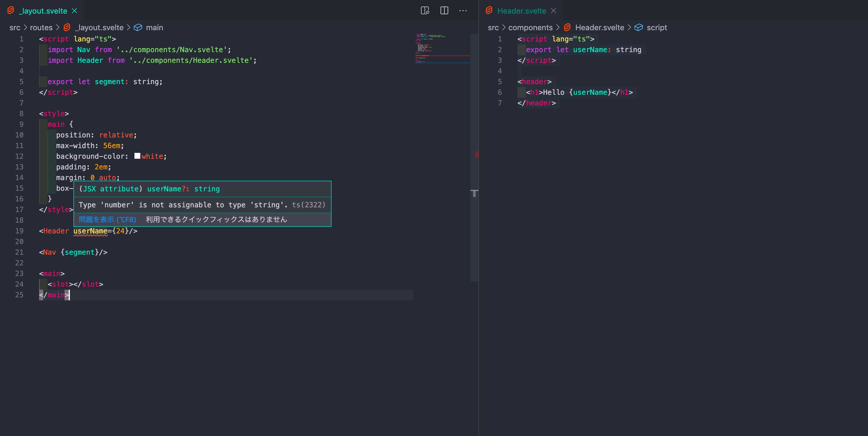This screenshot has height=436, width=868.
Task: Close the _layout.svelte tab
Action: [75, 11]
